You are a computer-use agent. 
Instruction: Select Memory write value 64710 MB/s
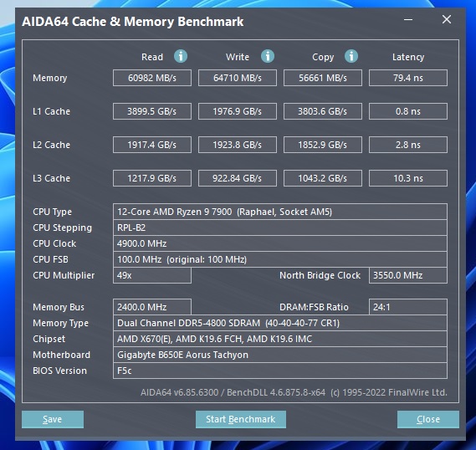(x=238, y=78)
